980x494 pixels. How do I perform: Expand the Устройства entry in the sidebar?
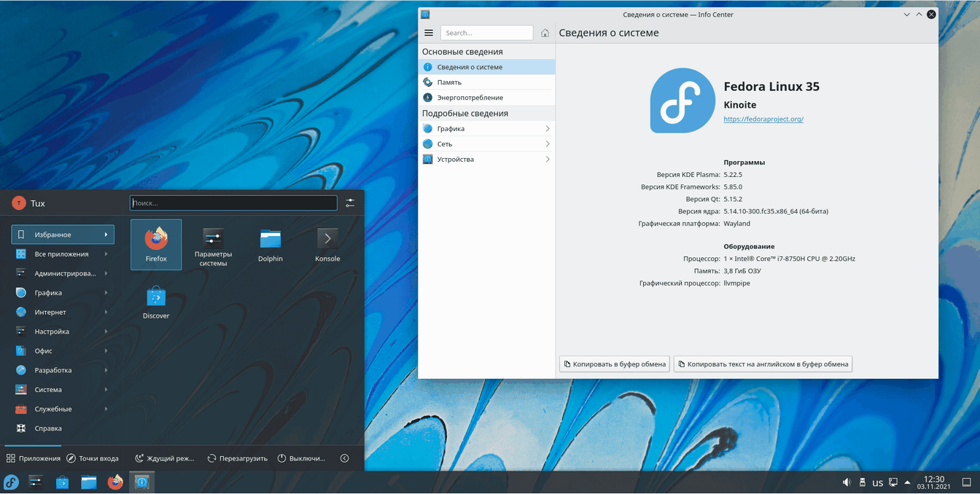pos(486,160)
